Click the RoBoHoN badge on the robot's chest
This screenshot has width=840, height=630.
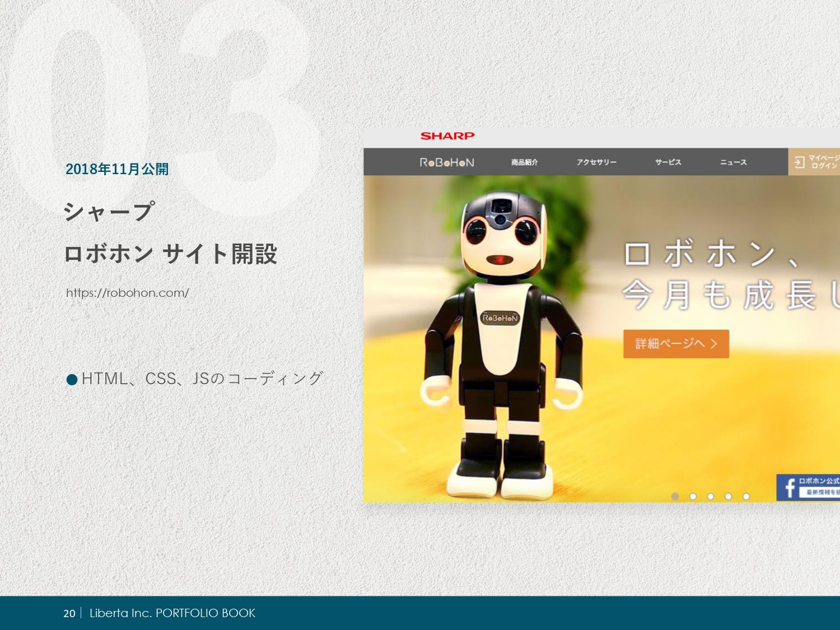[500, 317]
